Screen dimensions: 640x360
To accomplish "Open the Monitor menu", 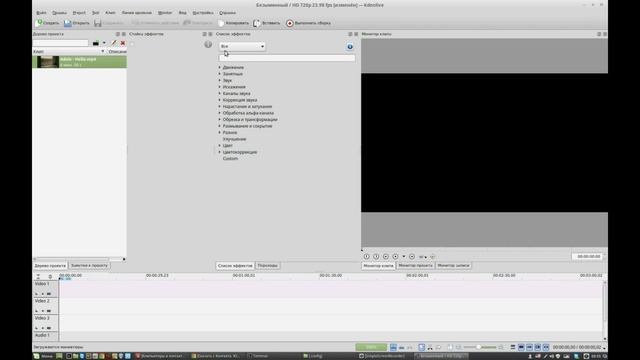I will coord(165,13).
